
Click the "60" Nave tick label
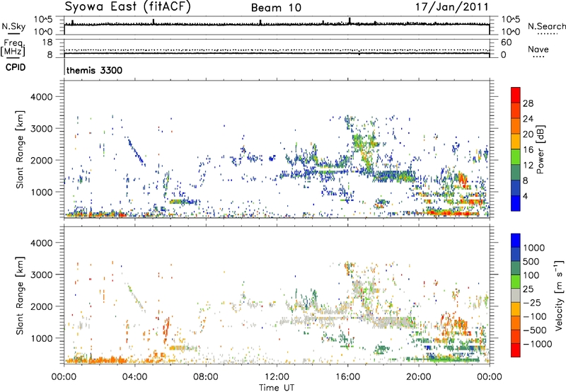click(x=506, y=42)
